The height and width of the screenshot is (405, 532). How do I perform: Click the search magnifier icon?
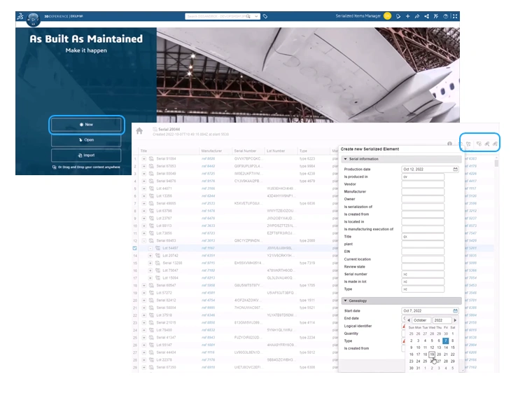[248, 16]
